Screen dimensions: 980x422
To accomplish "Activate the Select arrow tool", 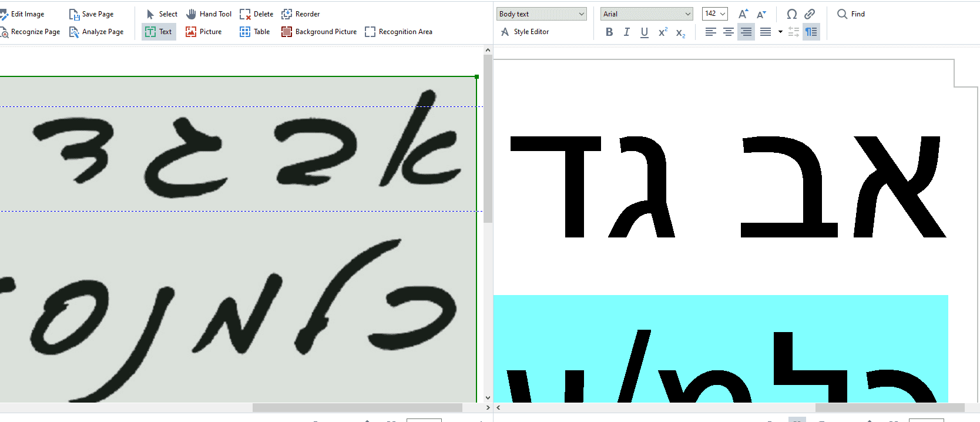I will click(161, 14).
